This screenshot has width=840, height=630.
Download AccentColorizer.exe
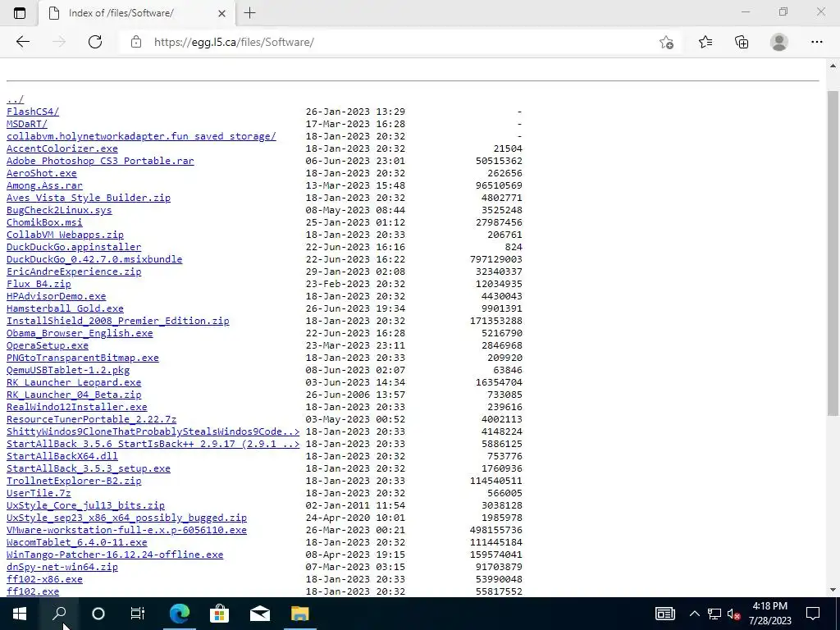(x=62, y=148)
